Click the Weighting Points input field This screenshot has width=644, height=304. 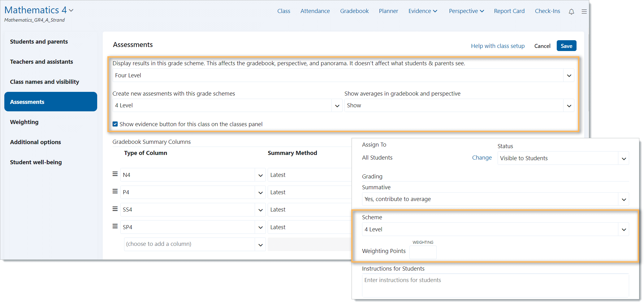pos(422,252)
